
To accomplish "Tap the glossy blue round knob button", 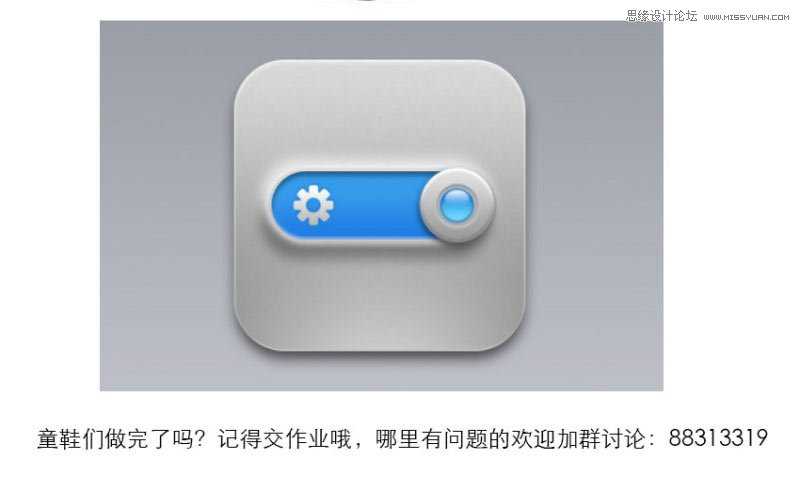I will click(x=457, y=205).
